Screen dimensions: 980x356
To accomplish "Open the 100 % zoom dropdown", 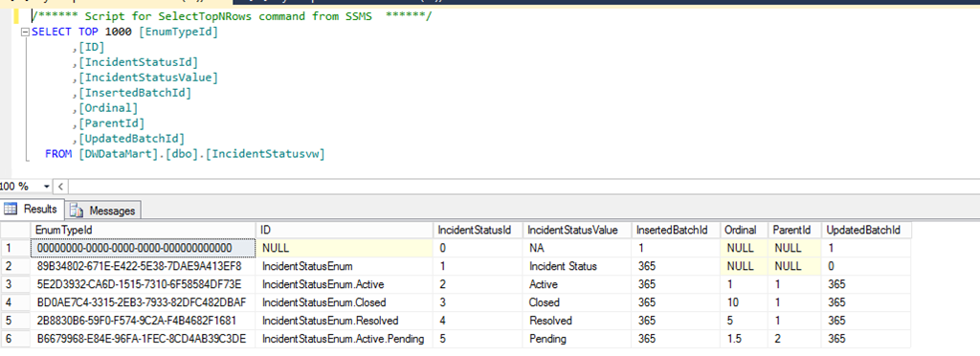I will pos(46,186).
